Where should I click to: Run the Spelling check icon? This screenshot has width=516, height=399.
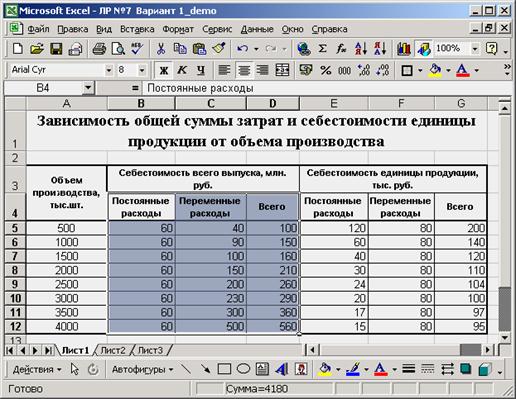point(137,49)
